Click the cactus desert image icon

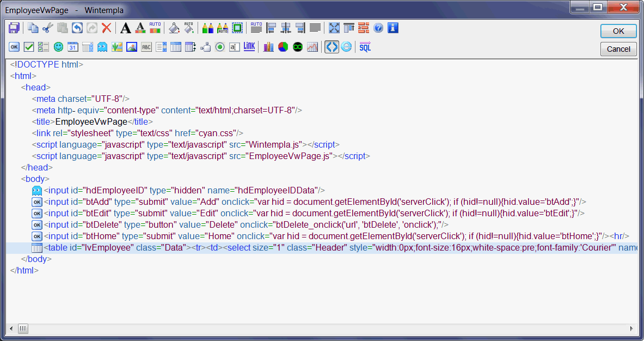click(117, 47)
